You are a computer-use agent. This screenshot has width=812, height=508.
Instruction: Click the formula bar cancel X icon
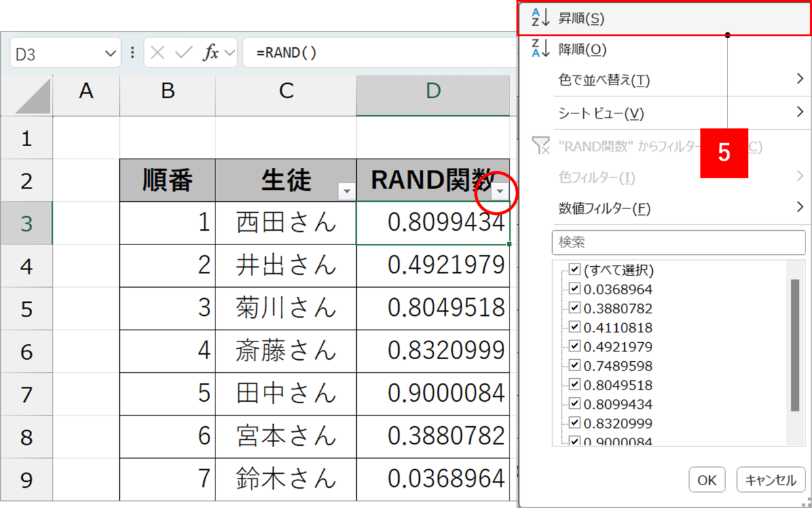coord(157,53)
